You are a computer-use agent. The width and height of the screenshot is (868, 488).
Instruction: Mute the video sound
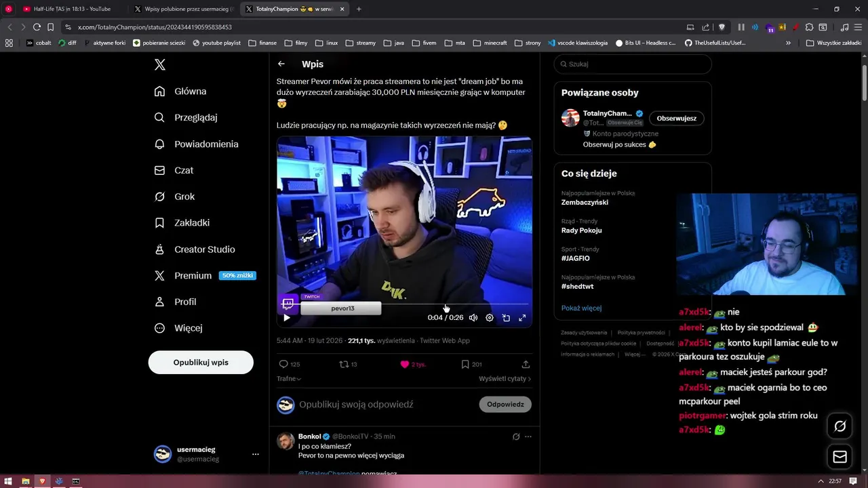pyautogui.click(x=473, y=317)
